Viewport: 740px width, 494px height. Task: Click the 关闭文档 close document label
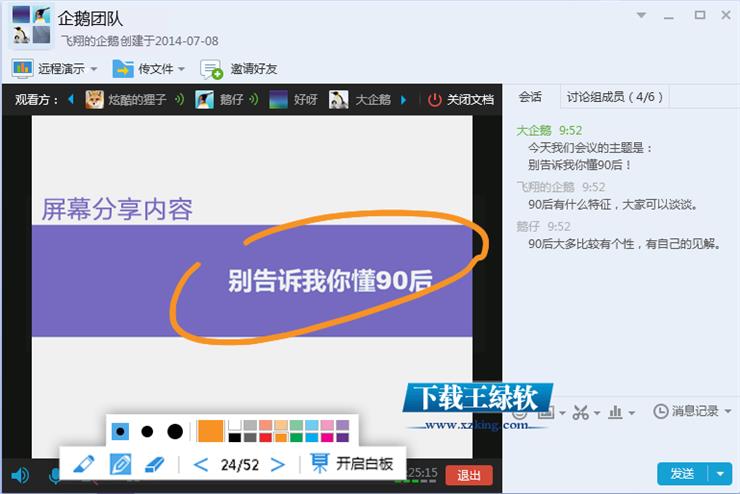pyautogui.click(x=470, y=100)
